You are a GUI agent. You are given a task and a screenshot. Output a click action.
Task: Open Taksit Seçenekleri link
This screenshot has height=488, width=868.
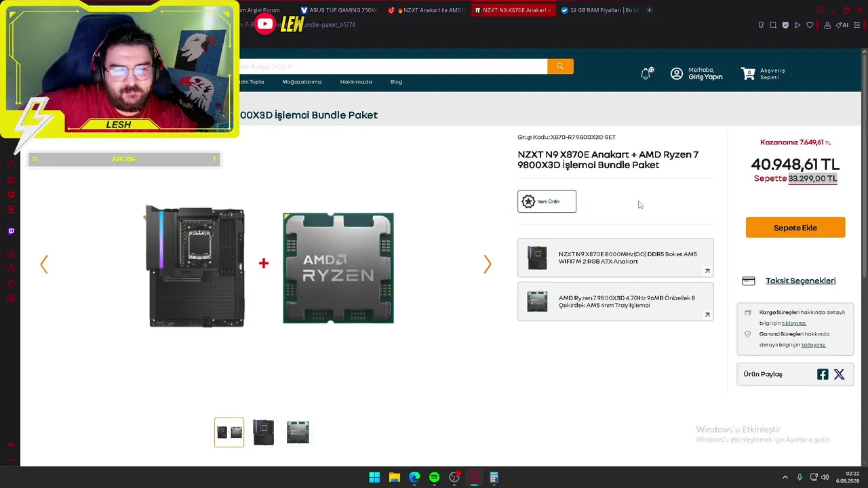coord(800,281)
